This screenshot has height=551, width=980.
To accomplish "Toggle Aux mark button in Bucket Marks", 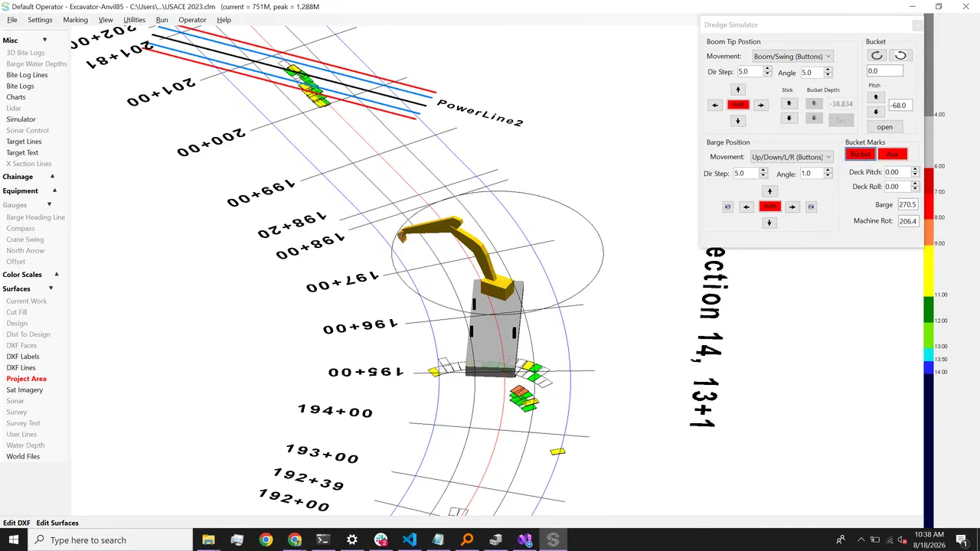I will pos(893,155).
